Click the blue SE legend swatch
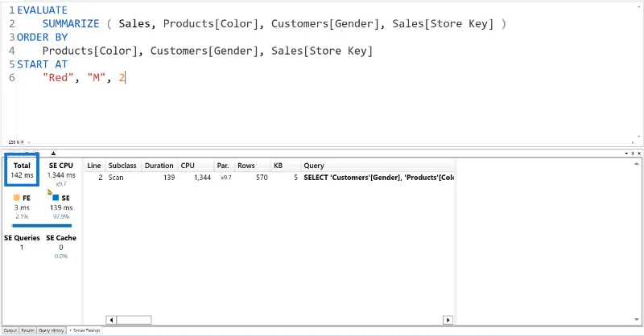 tap(56, 198)
